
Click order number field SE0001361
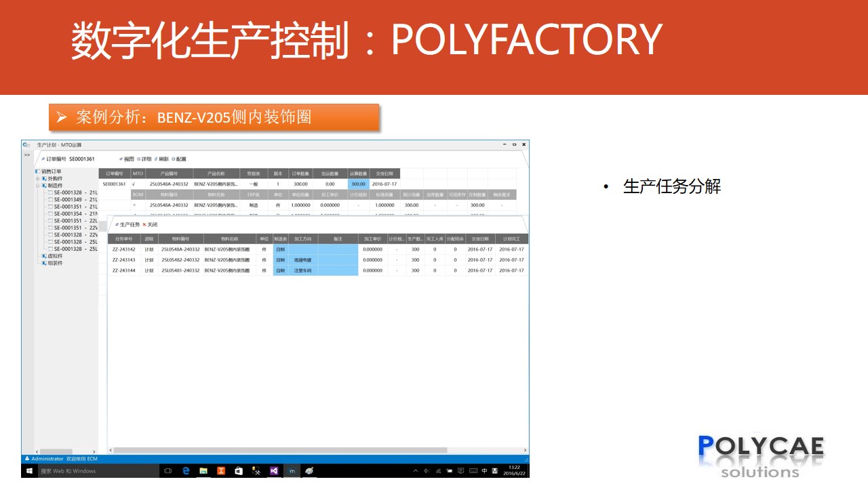click(x=81, y=159)
